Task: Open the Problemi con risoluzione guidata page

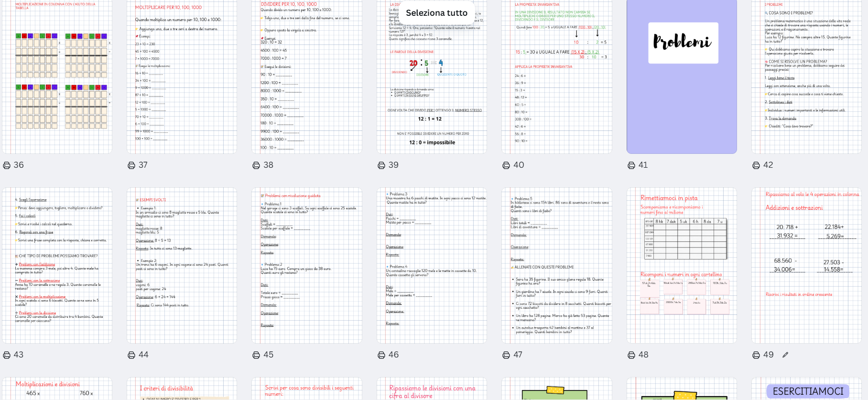Action: pyautogui.click(x=307, y=265)
